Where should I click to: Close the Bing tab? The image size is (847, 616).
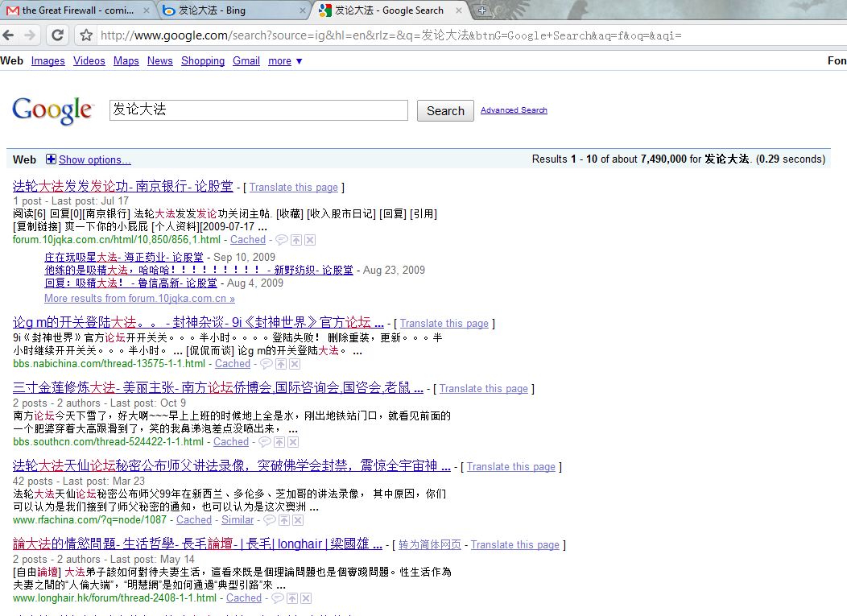(x=303, y=10)
